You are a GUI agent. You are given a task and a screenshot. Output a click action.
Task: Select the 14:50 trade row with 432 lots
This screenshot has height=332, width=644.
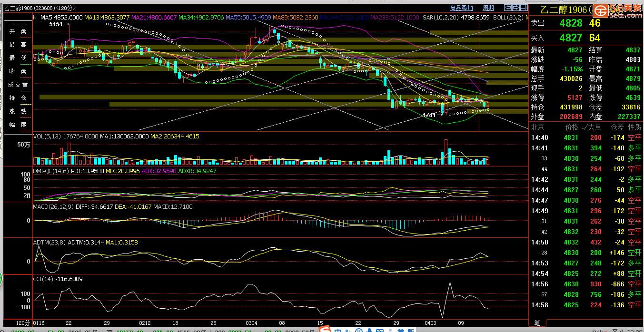(586, 242)
